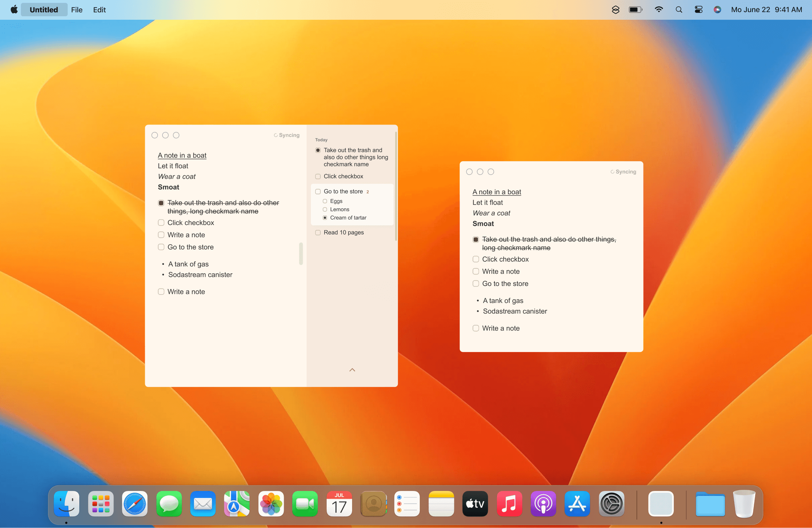This screenshot has width=812, height=528.
Task: Click the 'Today' heading in side panel
Action: pos(321,140)
